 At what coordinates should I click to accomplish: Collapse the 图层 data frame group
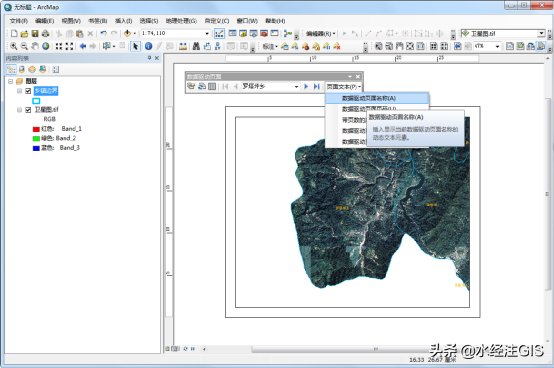(x=11, y=82)
